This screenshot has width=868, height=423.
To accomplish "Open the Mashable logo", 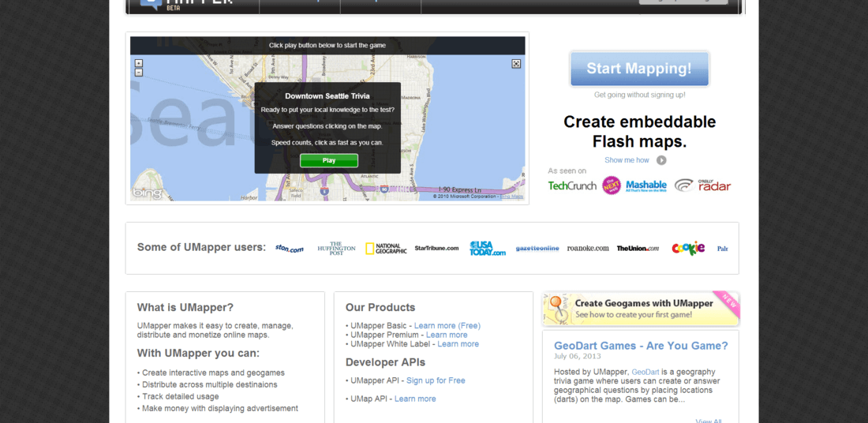I will [646, 186].
